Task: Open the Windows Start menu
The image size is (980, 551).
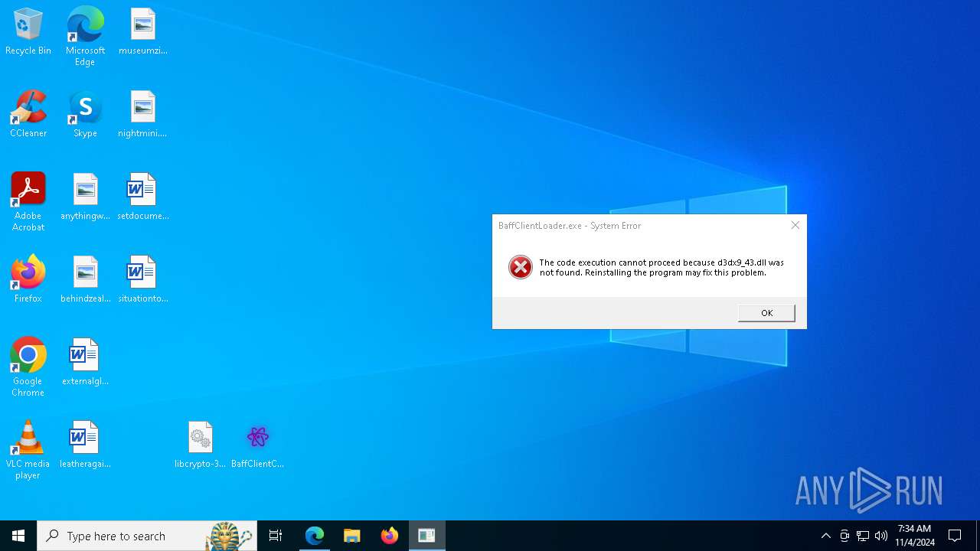Action: pos(18,536)
